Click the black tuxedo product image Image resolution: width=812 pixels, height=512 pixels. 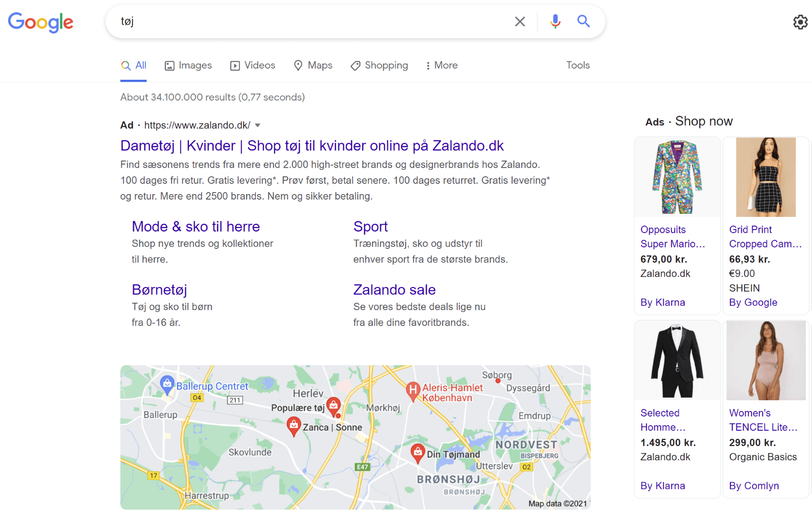pyautogui.click(x=678, y=361)
